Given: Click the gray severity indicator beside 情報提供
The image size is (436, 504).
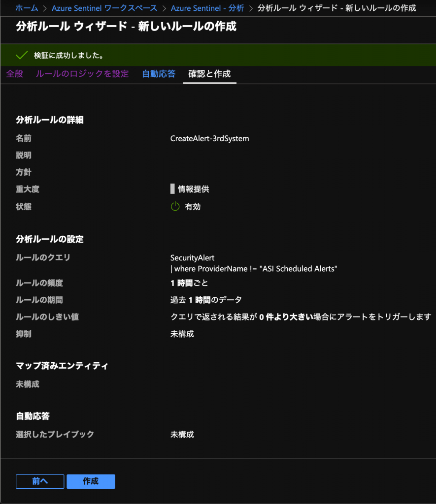Looking at the screenshot, I should click(x=172, y=189).
